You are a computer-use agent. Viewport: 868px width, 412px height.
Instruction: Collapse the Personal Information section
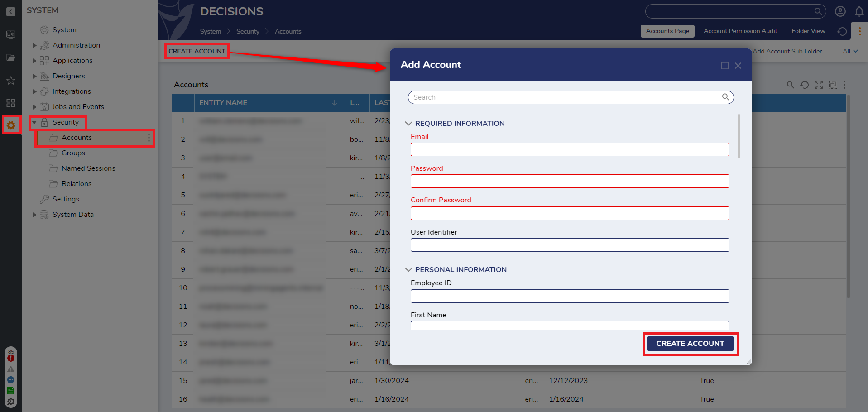[x=408, y=269]
